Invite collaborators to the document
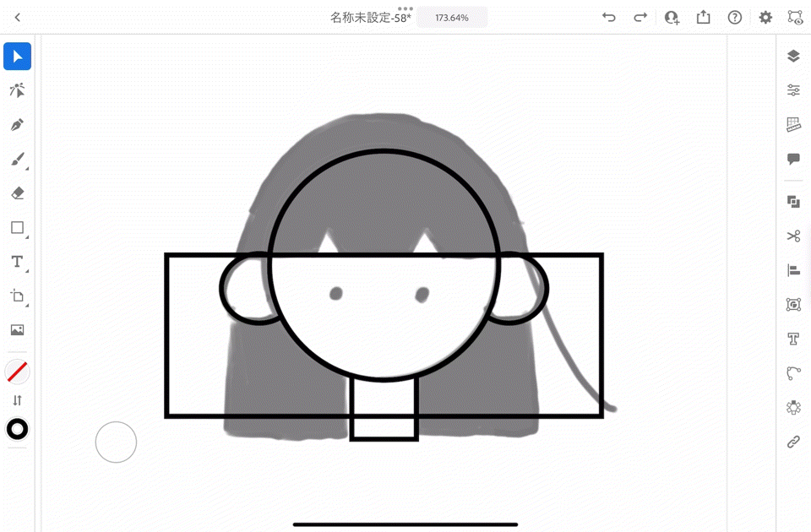The image size is (811, 532). tap(672, 18)
